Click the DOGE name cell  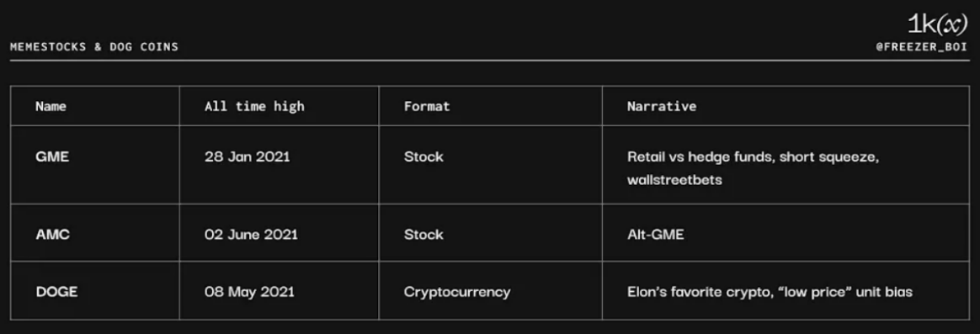coord(57,292)
